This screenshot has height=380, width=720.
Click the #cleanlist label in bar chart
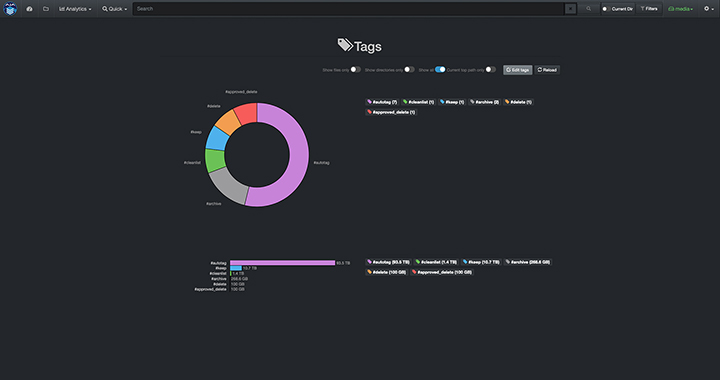218,274
